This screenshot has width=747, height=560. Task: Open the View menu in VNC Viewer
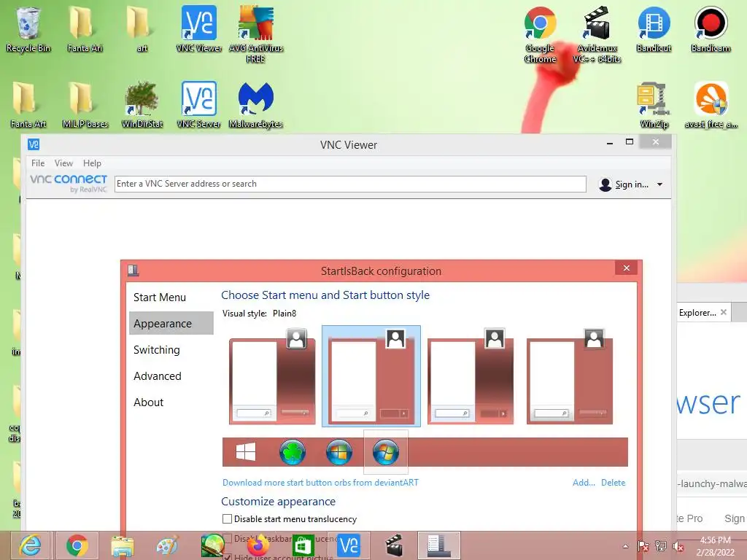click(x=63, y=163)
